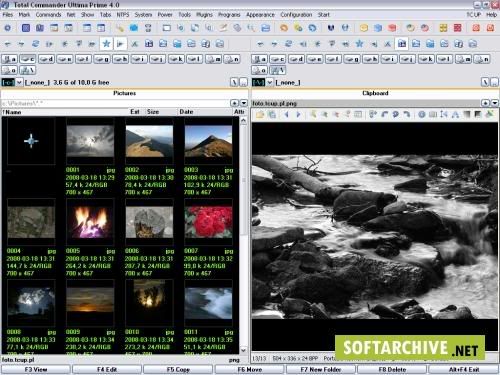Viewport: 500px width, 375px height.
Task: Sort left panel by Date column header
Action: pyautogui.click(x=205, y=112)
